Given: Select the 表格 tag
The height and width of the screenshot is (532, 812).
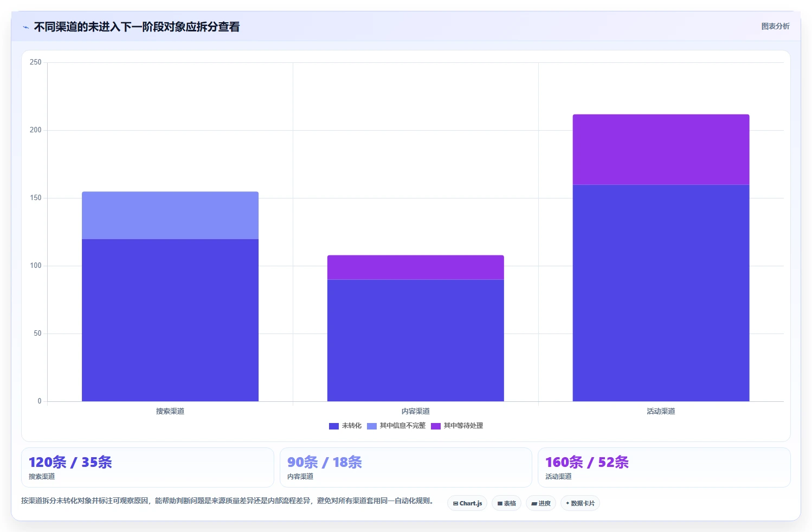Looking at the screenshot, I should coord(506,503).
